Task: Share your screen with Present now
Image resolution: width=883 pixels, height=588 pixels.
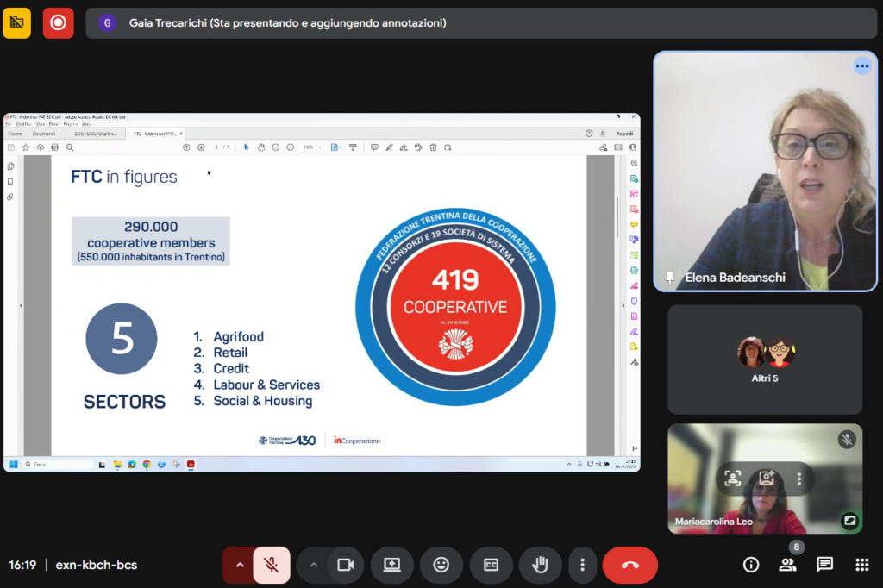Action: [391, 565]
